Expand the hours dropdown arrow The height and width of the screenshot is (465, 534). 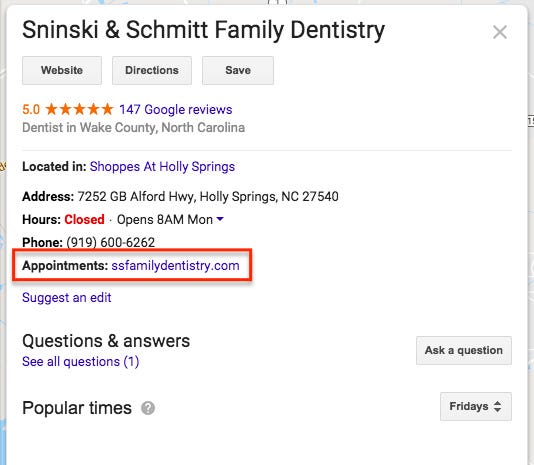pyautogui.click(x=220, y=219)
